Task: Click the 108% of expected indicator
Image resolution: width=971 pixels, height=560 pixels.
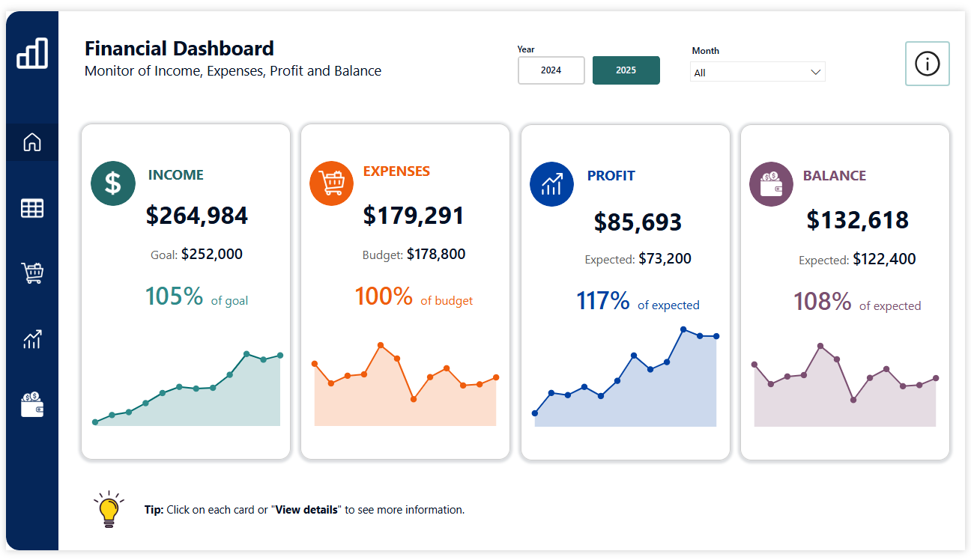Action: point(857,302)
